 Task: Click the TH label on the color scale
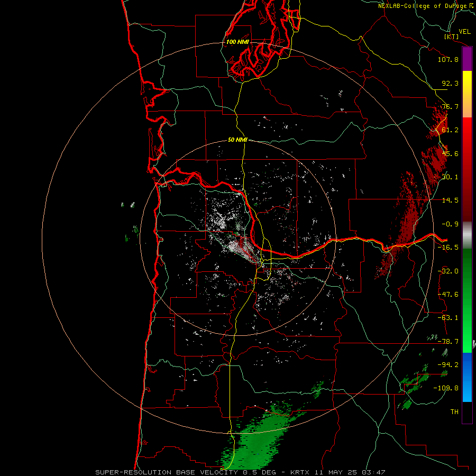454,412
